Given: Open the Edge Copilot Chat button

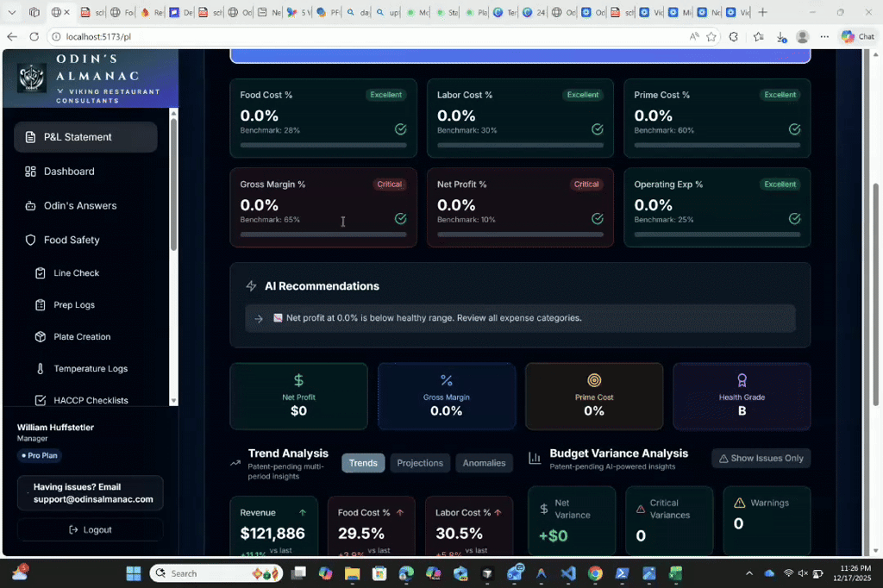Looking at the screenshot, I should coord(858,36).
